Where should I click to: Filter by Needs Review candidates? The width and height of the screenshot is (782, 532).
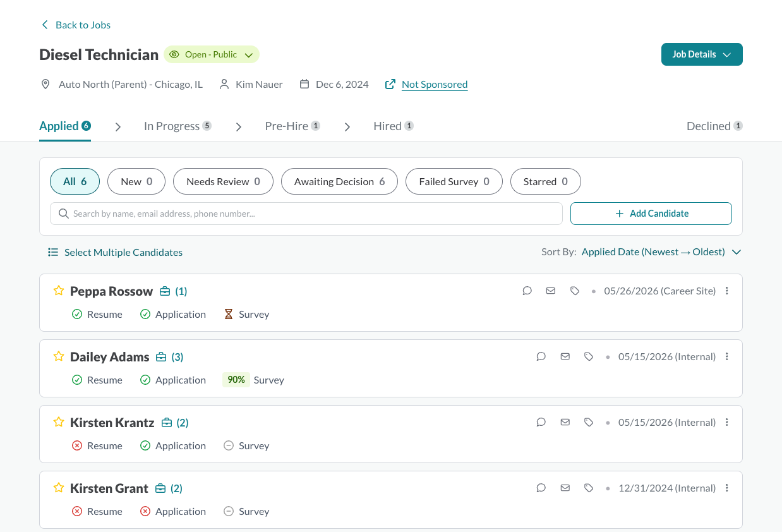(x=223, y=181)
